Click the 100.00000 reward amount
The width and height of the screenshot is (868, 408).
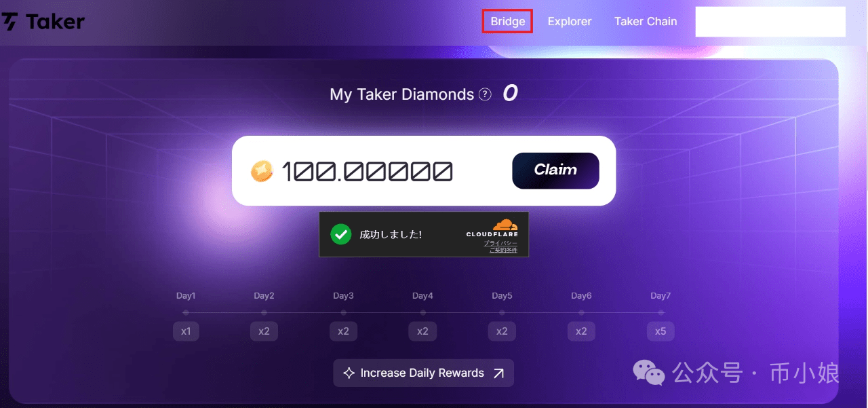[367, 172]
